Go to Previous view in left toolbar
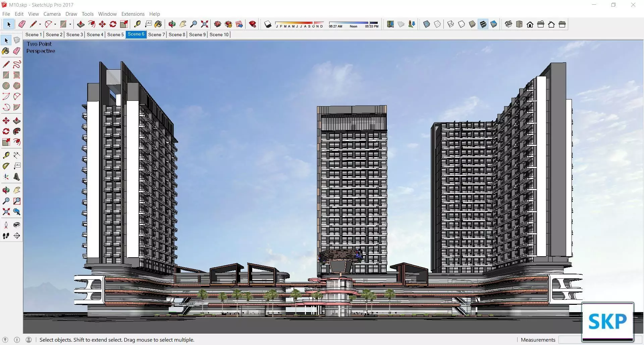The height and width of the screenshot is (345, 644). click(x=17, y=212)
